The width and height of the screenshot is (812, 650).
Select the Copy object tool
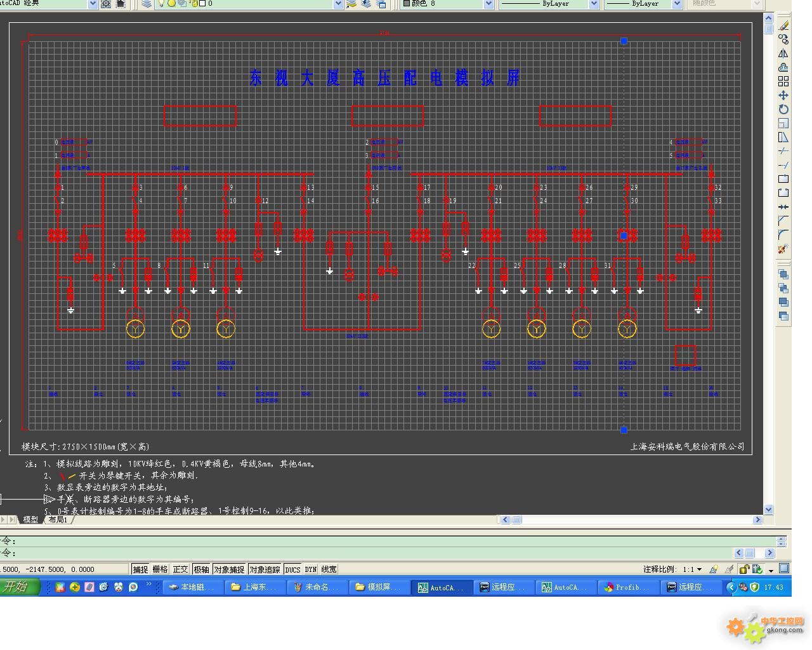[783, 39]
